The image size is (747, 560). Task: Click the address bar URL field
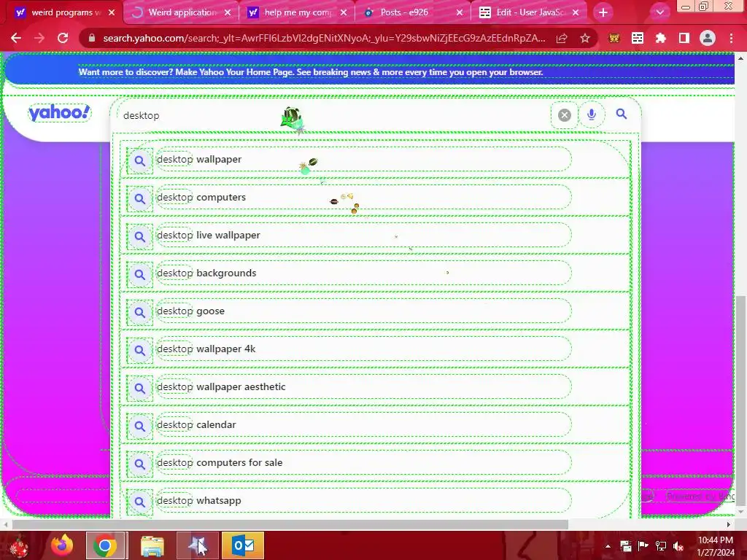[x=324, y=38]
